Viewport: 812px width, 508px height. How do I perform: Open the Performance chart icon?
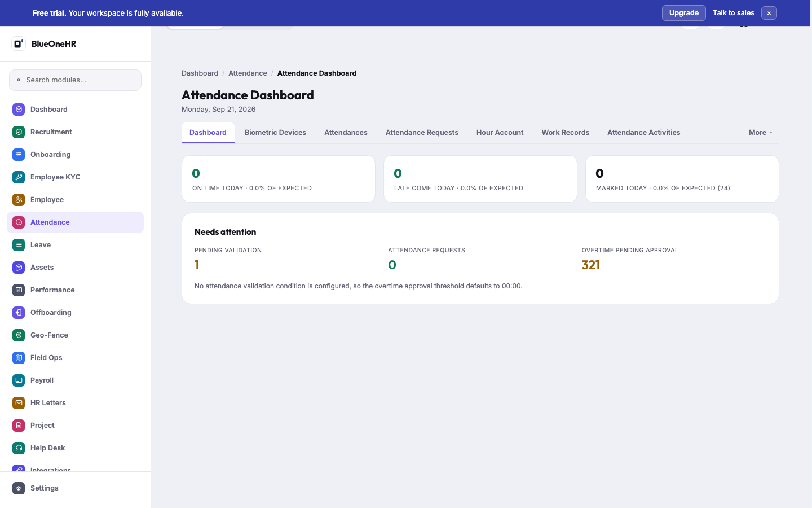click(x=19, y=290)
